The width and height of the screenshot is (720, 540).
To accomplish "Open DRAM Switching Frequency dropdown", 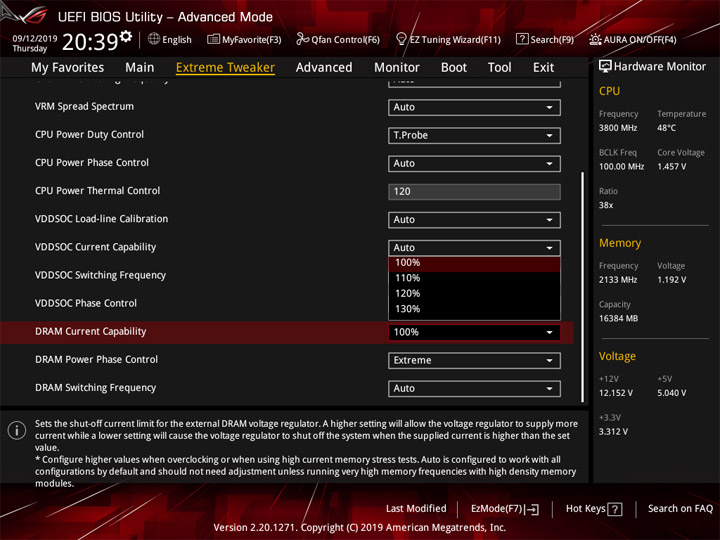I will [474, 388].
